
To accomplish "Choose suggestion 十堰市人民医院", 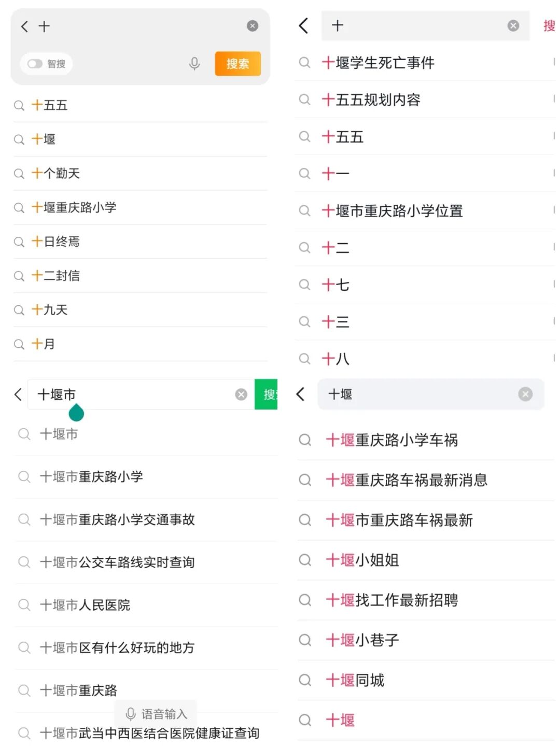I will 85,605.
